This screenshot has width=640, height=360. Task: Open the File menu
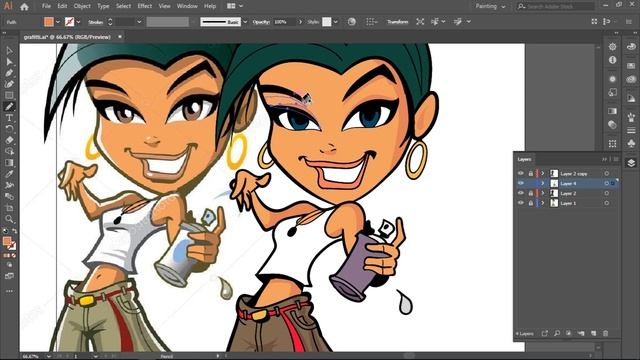pyautogui.click(x=47, y=6)
